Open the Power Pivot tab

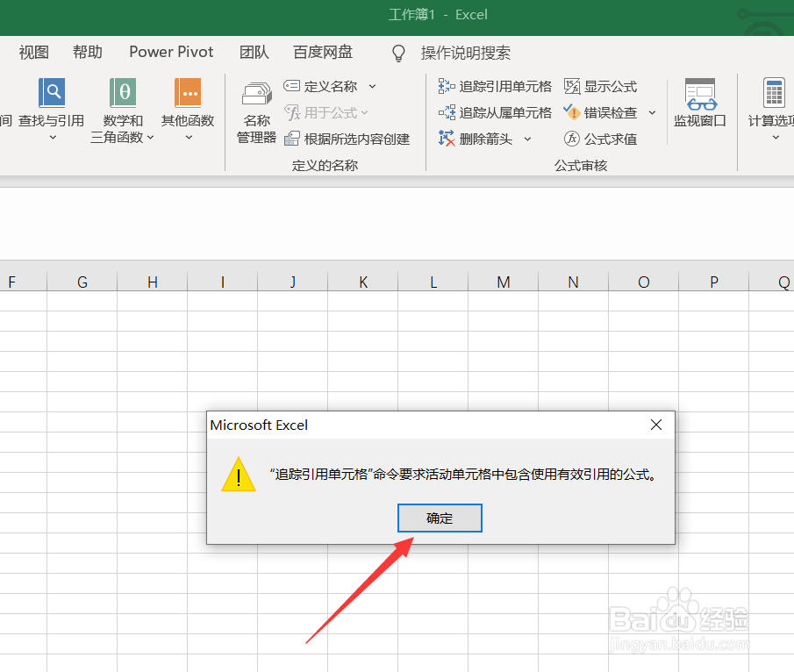click(x=171, y=52)
